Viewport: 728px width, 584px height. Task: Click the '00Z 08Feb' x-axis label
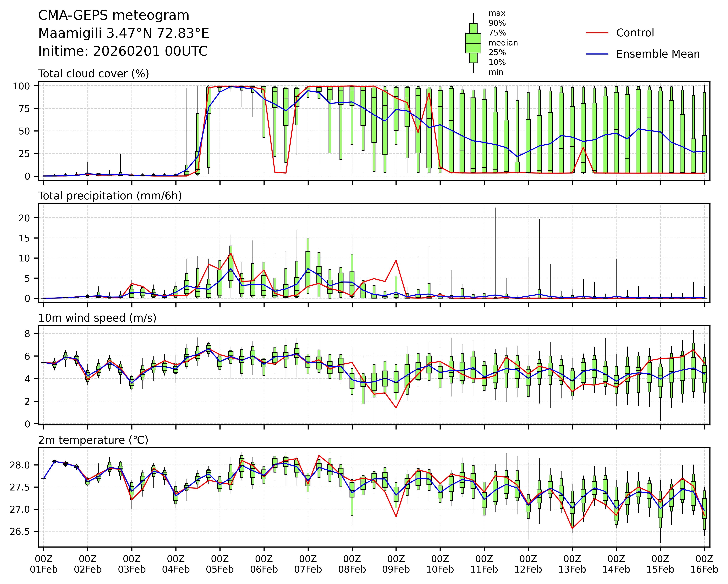(352, 564)
